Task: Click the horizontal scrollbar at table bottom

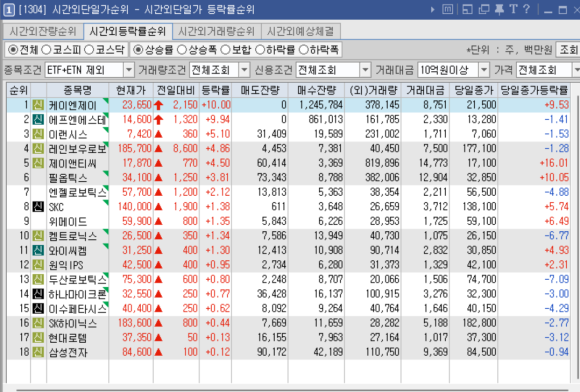Action: [x=292, y=390]
